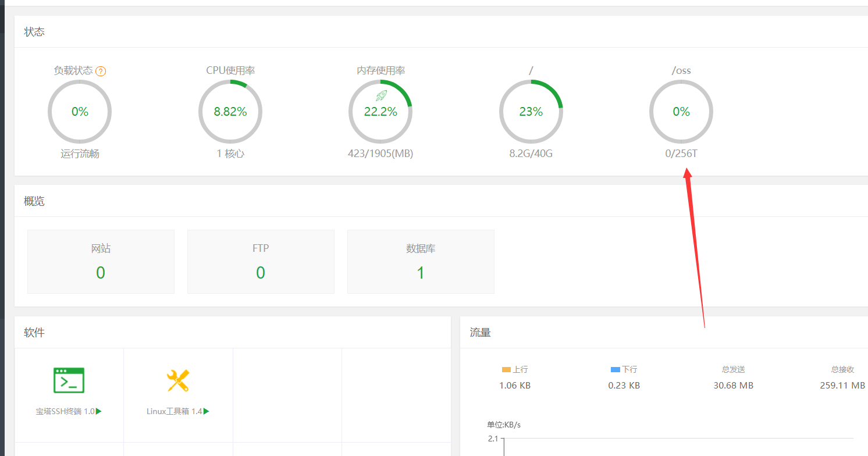868x456 pixels.
Task: Click the 概览 section heading
Action: pos(34,201)
